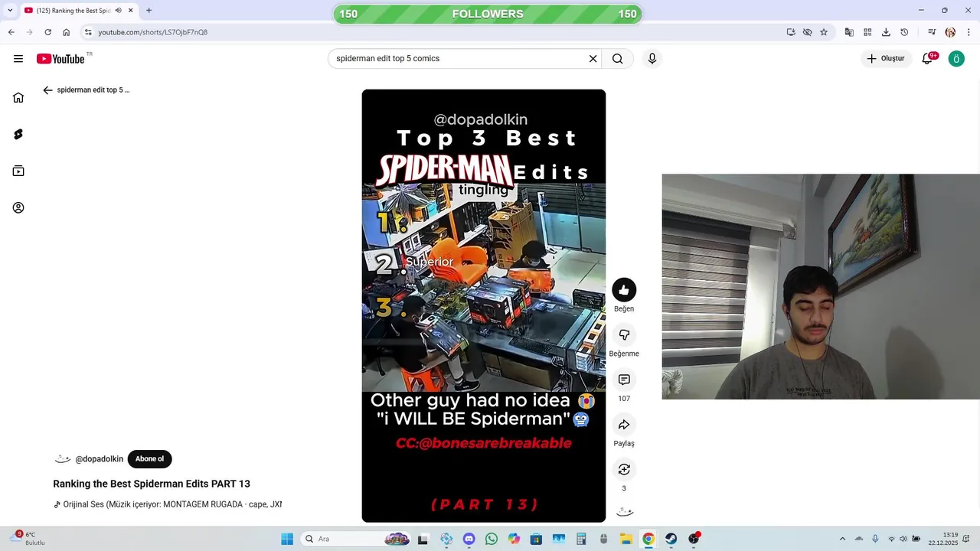Image resolution: width=980 pixels, height=551 pixels.
Task: Reload the page in Chrome
Action: click(x=47, y=32)
